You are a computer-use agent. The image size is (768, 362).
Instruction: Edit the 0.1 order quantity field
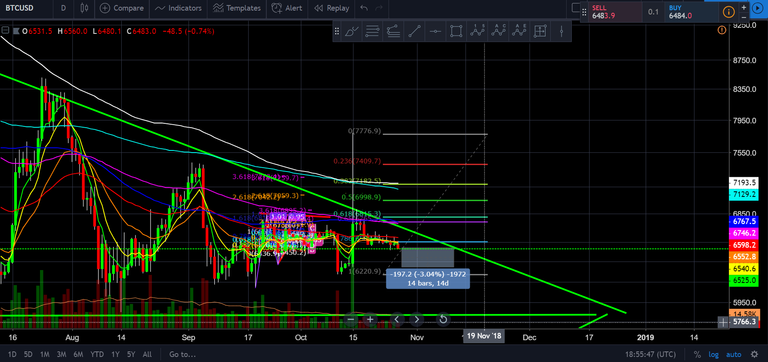point(653,12)
